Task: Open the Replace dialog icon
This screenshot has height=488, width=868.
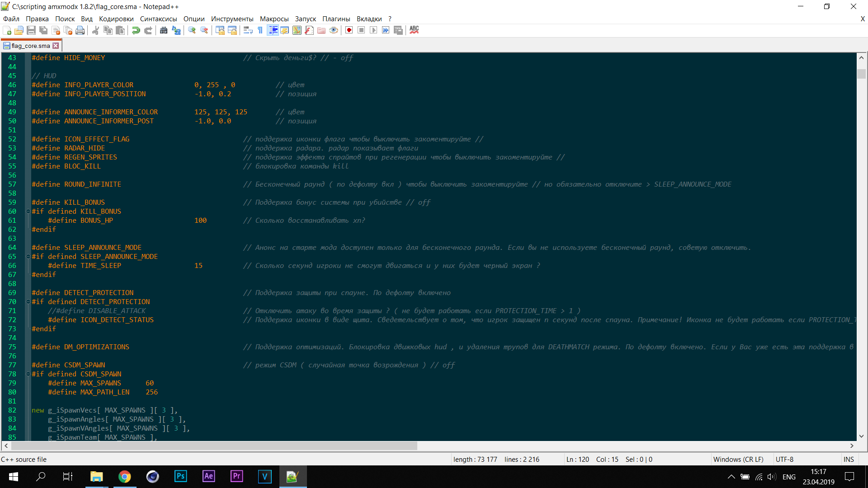Action: [176, 30]
